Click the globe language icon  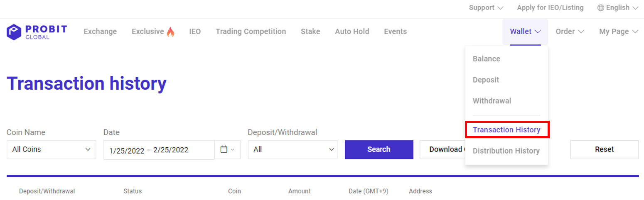click(600, 8)
